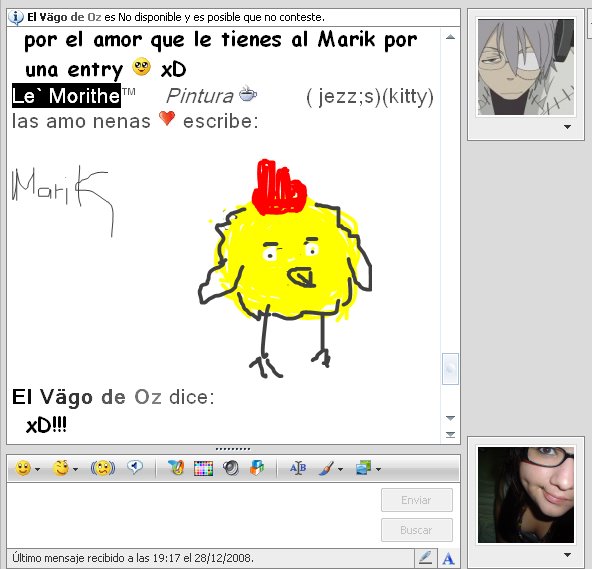Click the info icon in the status banner
Viewport: 592px width, 569px height.
click(x=16, y=17)
